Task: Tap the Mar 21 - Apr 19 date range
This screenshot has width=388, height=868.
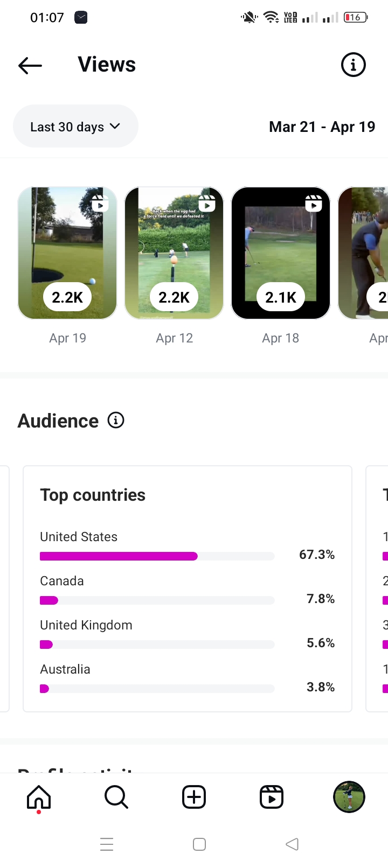Action: coord(322,127)
